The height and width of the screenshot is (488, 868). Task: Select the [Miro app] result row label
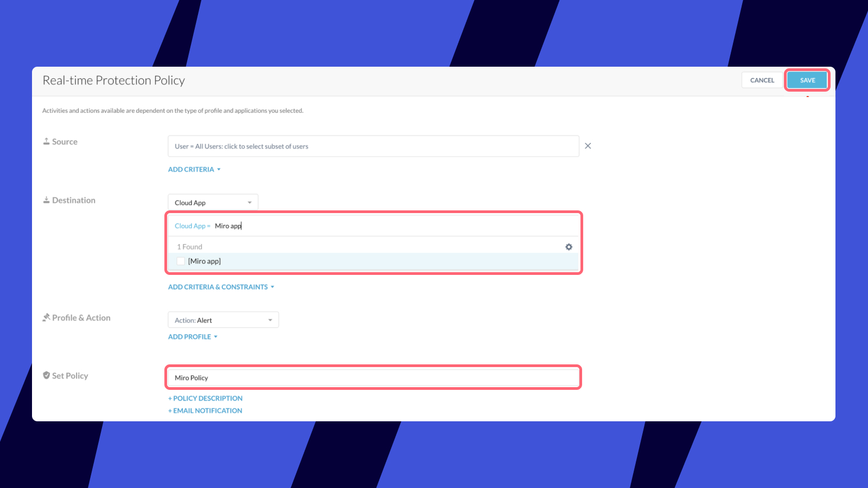(205, 261)
